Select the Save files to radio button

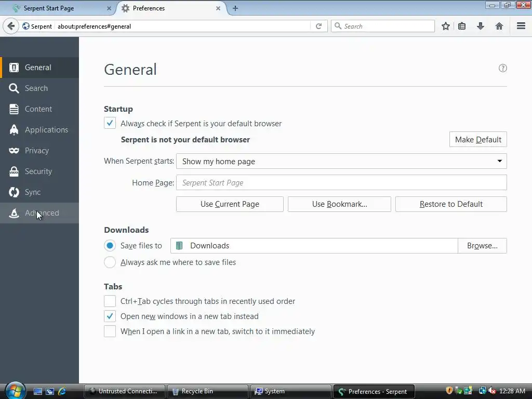[110, 245]
